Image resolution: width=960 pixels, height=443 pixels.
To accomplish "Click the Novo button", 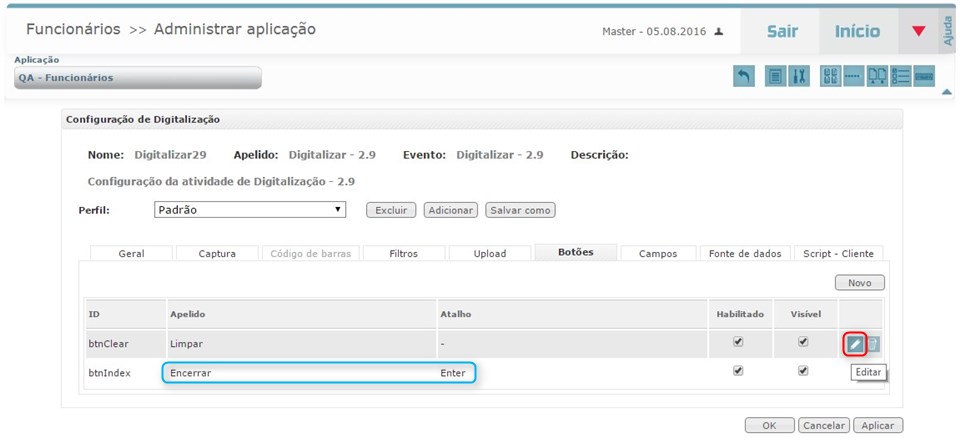I will point(860,283).
